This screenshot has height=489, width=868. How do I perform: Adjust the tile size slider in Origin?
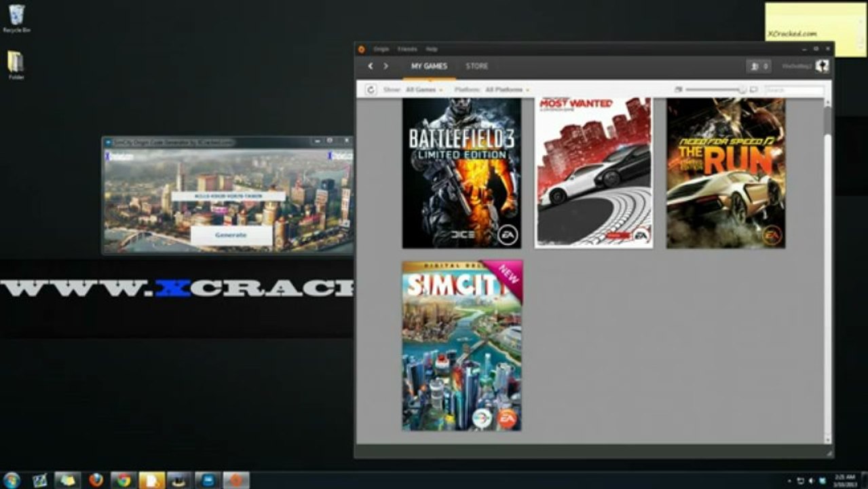715,90
